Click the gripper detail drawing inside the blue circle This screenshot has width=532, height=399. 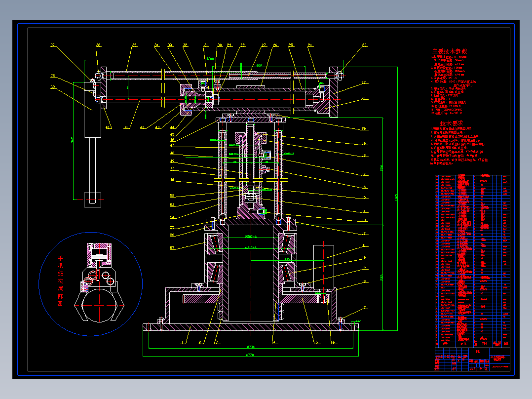(x=99, y=282)
